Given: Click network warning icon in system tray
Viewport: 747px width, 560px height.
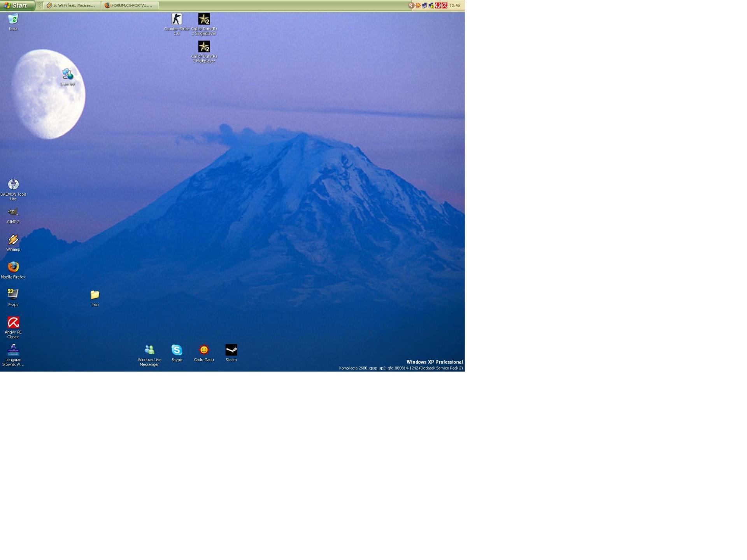Looking at the screenshot, I should pos(431,5).
